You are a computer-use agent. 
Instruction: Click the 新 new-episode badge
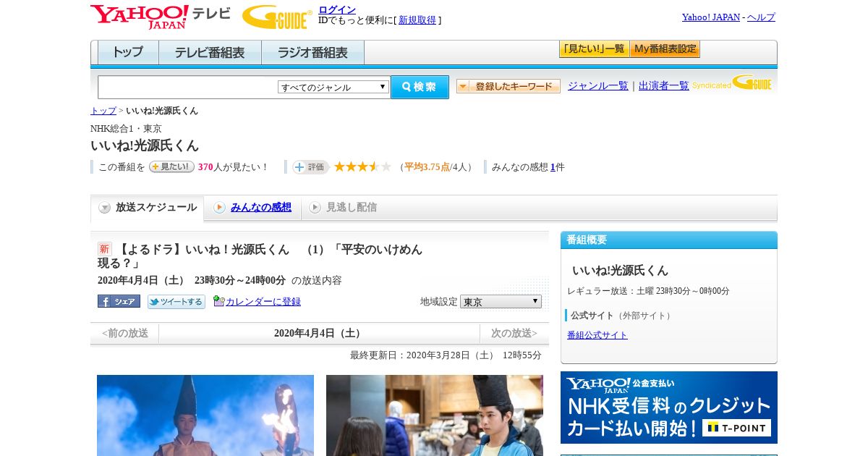pos(105,249)
